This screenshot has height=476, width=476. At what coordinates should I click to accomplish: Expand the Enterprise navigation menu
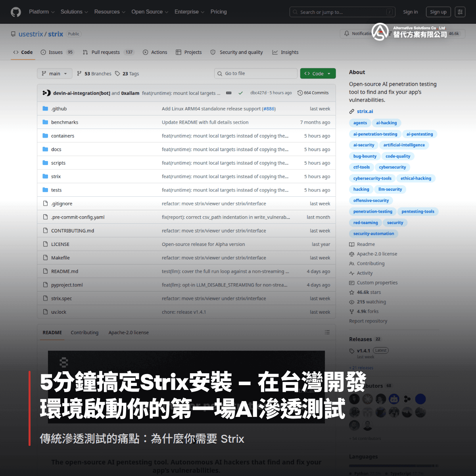point(189,12)
